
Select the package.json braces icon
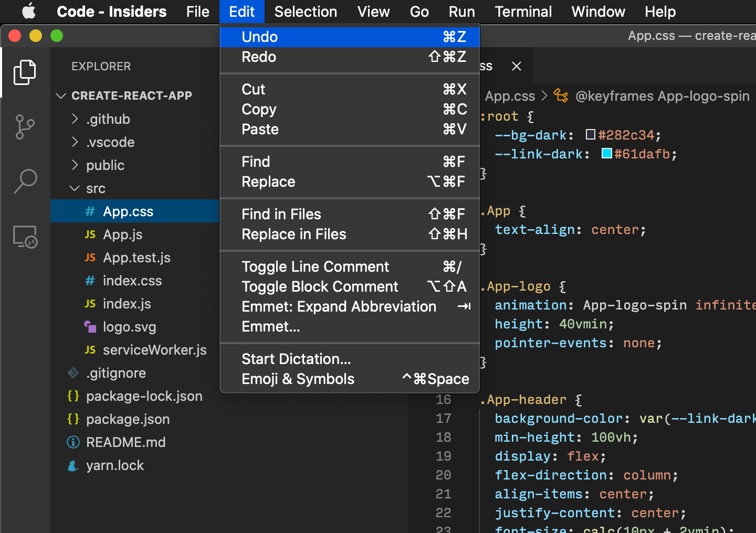click(x=73, y=419)
